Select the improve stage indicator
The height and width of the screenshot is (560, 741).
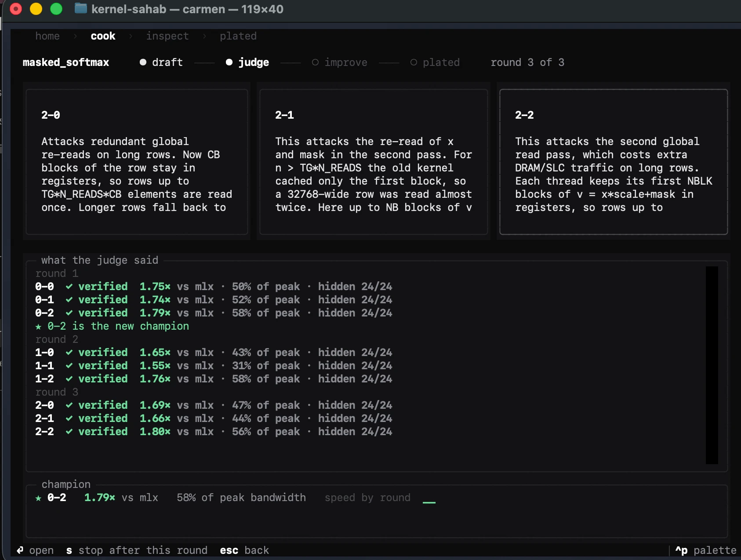point(340,62)
